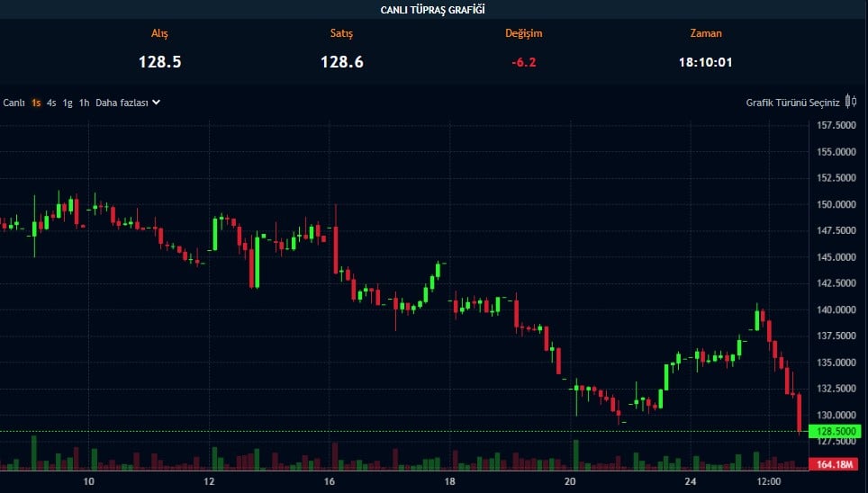Open the 'Daha fazlası' timeframe menu
Viewport: 868px width, 493px height.
[x=122, y=103]
